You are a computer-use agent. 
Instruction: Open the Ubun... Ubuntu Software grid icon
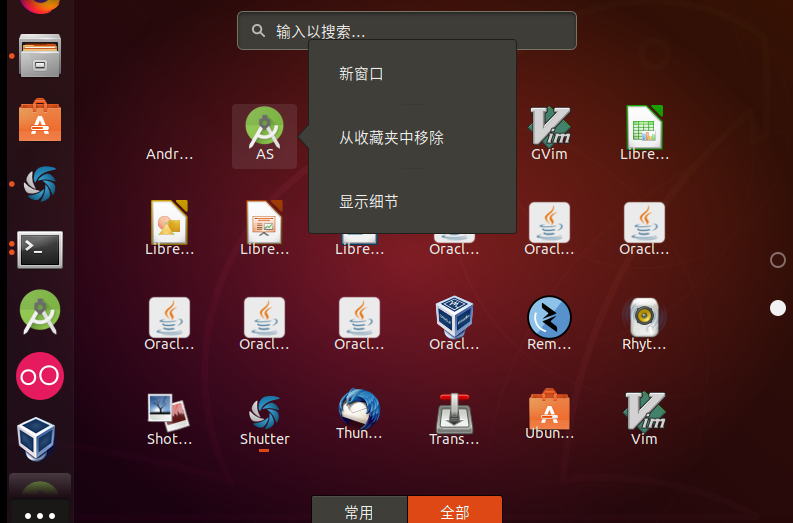click(x=549, y=414)
